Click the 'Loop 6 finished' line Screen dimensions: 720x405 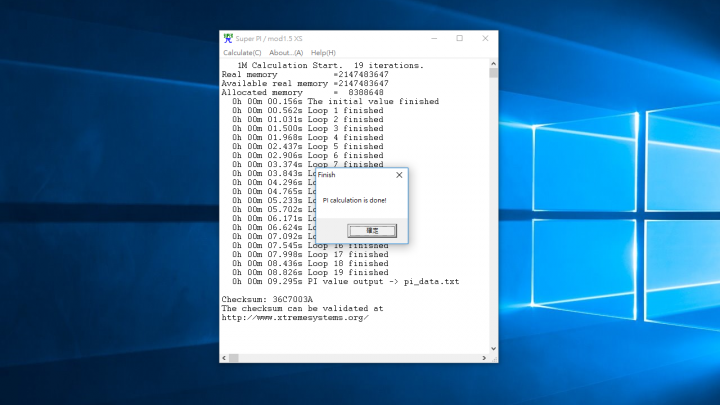(307, 156)
